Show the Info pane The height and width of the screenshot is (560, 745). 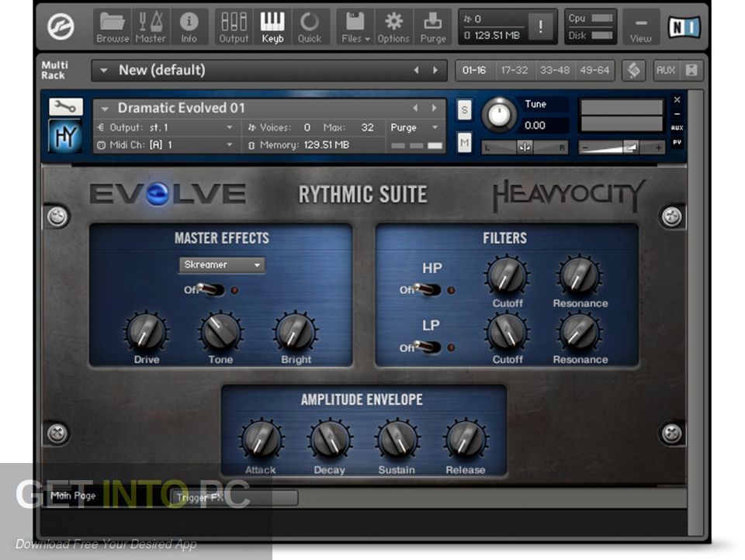(189, 27)
